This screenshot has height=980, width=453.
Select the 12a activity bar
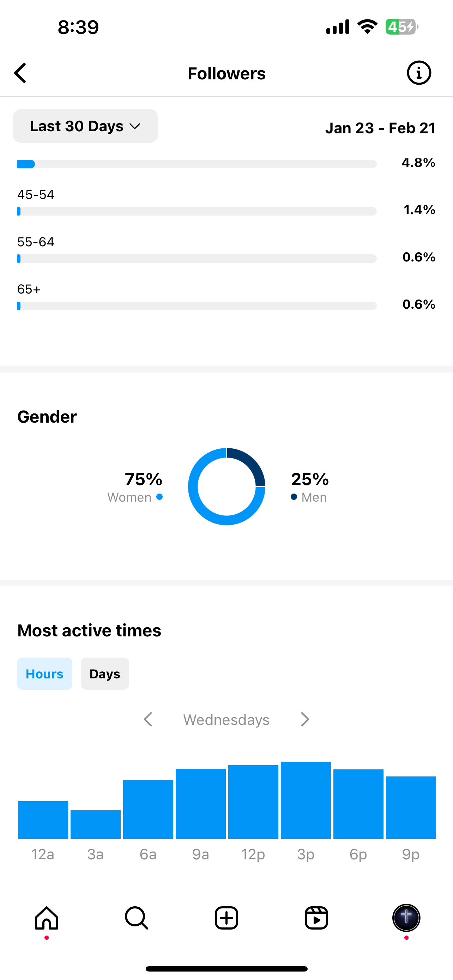click(x=43, y=820)
